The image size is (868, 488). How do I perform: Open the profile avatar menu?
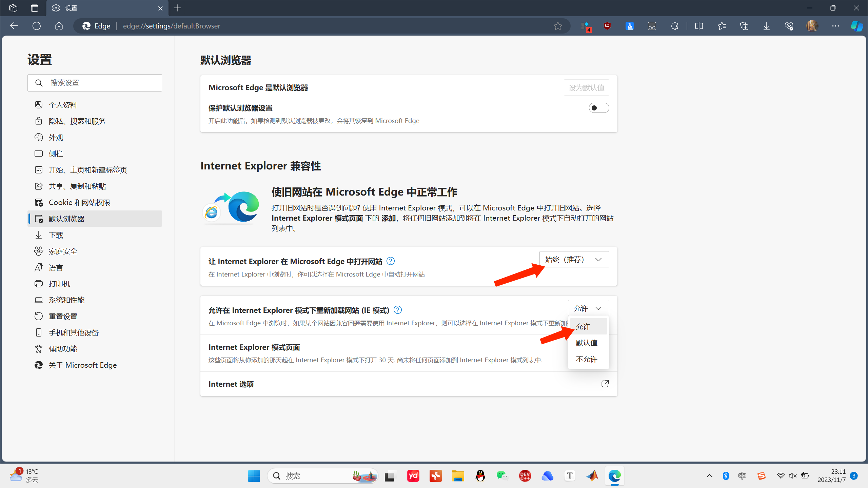coord(812,26)
